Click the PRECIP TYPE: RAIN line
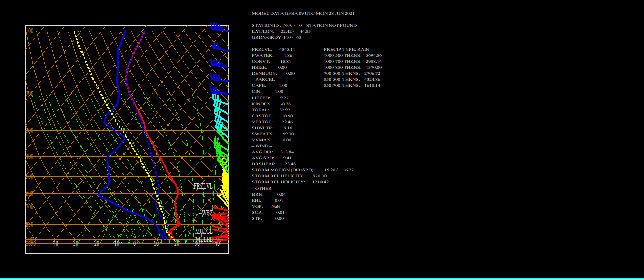The image size is (644, 279). (x=346, y=49)
